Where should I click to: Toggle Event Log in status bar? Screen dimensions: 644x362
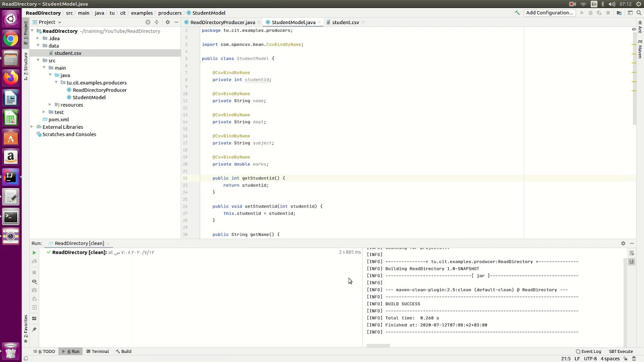pyautogui.click(x=589, y=351)
